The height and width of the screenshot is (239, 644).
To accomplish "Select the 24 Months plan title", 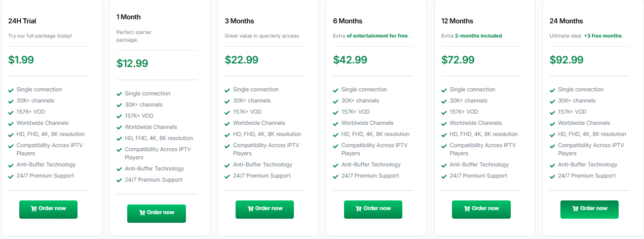I will pos(566,21).
